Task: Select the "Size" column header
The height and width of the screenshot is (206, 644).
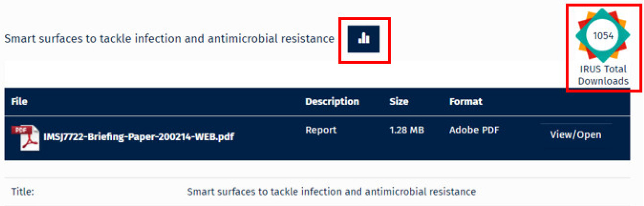Action: pyautogui.click(x=399, y=102)
